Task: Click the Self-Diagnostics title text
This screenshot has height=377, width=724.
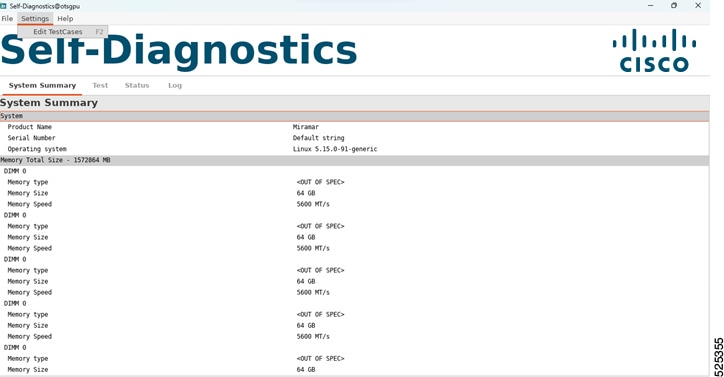Action: coord(179,51)
